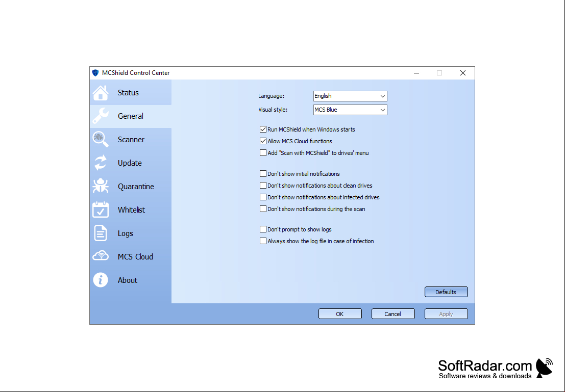Click the wrench icon for General
Image resolution: width=565 pixels, height=392 pixels.
tap(101, 116)
